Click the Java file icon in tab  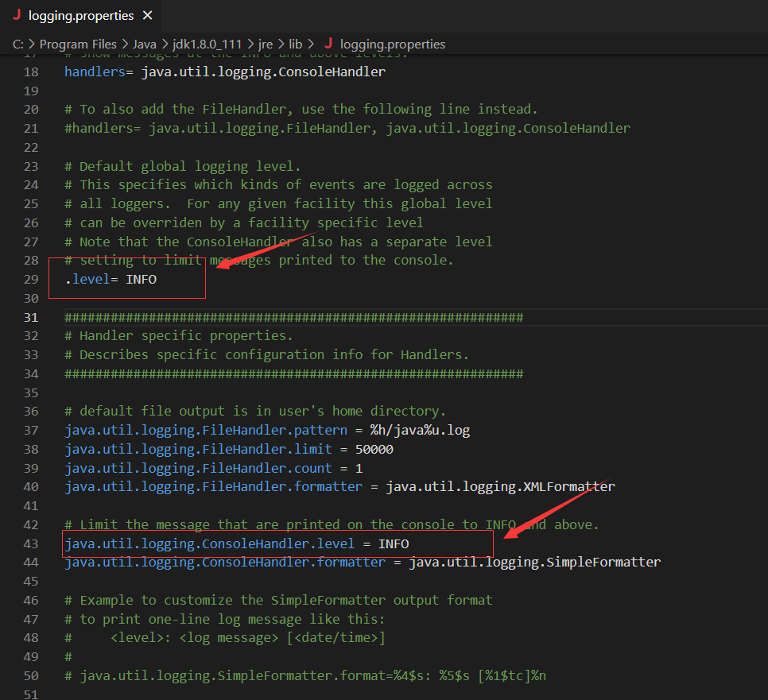[x=17, y=15]
